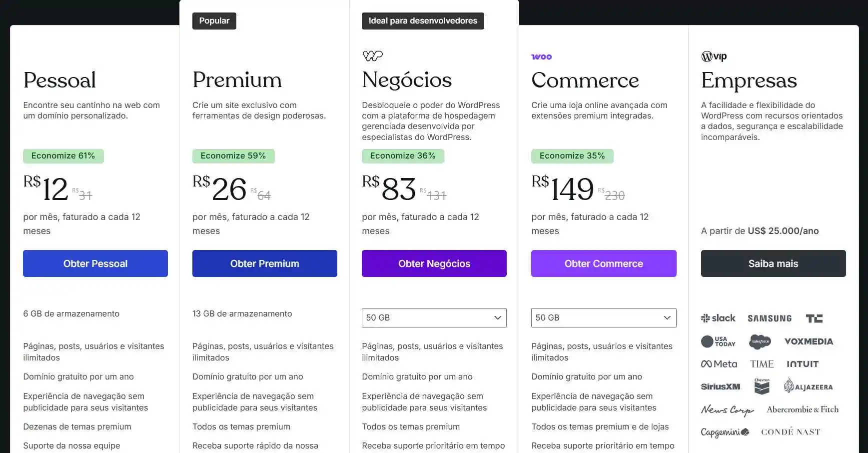Open the 50 GB storage dropdown under Commerce
The image size is (868, 453).
click(x=603, y=317)
